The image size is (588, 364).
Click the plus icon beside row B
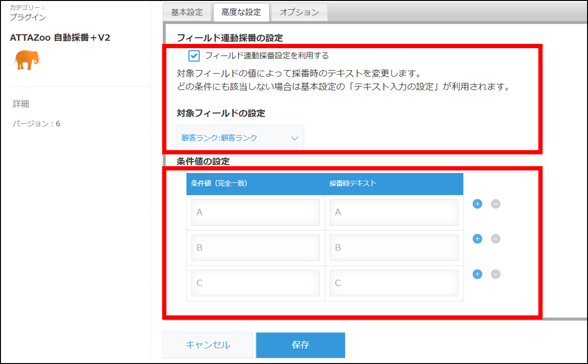[x=477, y=239]
